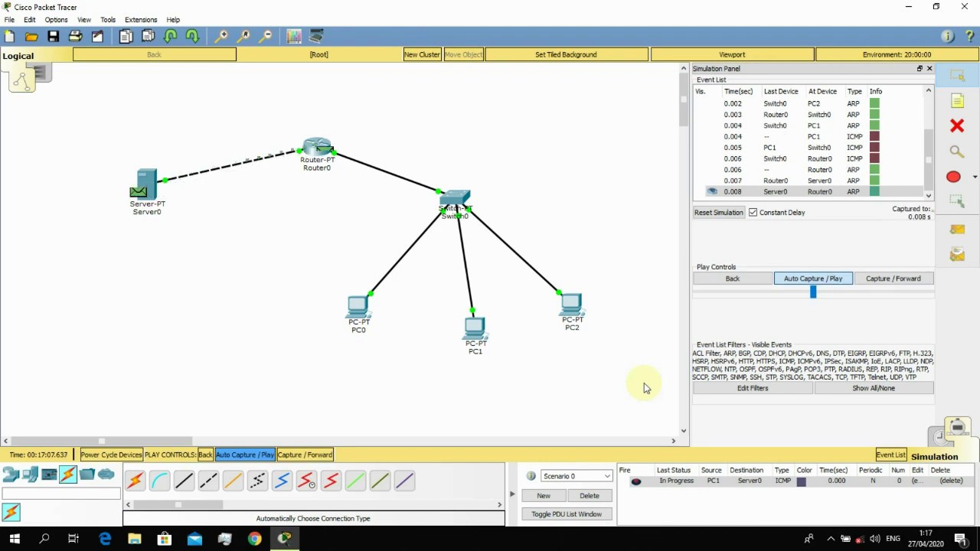This screenshot has width=980, height=551.
Task: Expand the drawing shape dropdown arrow
Action: tap(974, 177)
